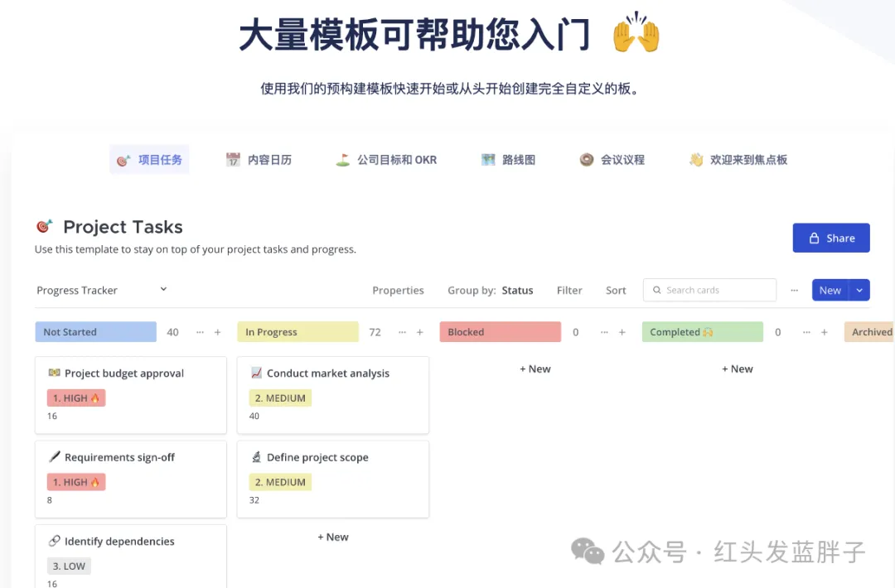Open the more options icon beside search
The height and width of the screenshot is (588, 895).
794,290
